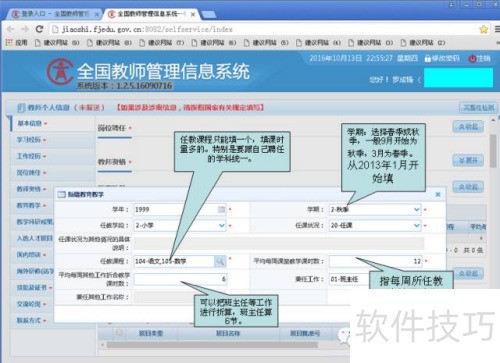Open the 任课状况 dropdown

coord(417,225)
